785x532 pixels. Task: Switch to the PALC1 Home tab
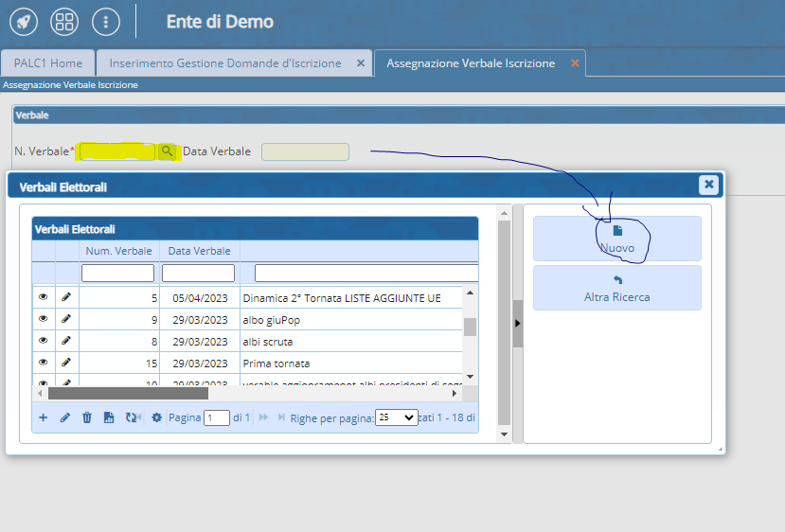pyautogui.click(x=48, y=63)
